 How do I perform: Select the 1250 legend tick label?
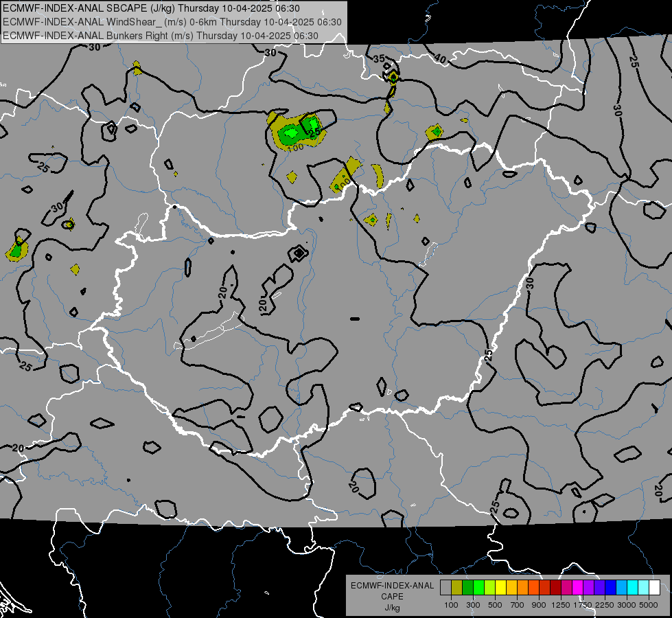[561, 605]
